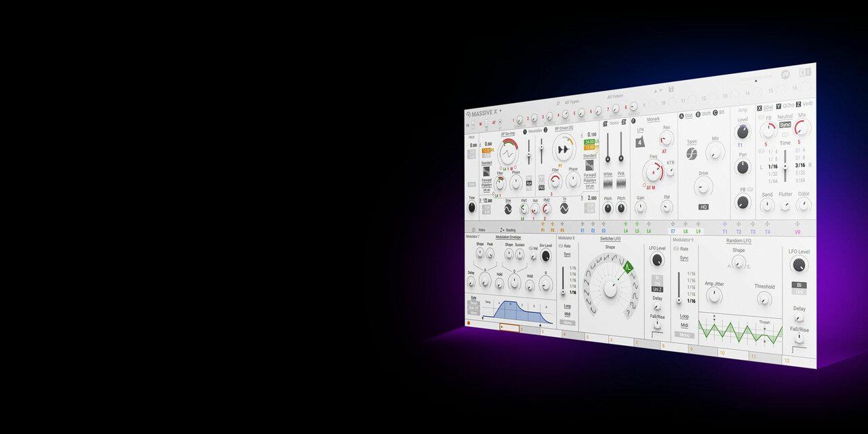Screen dimensions: 868x434
Task: Open the Switcher LFO type menu
Action: coord(610,239)
